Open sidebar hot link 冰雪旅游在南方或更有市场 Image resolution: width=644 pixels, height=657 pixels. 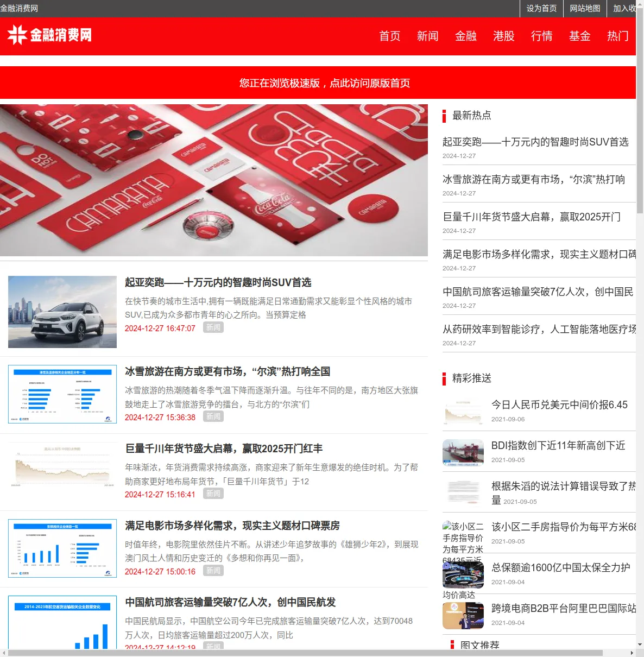pos(534,179)
